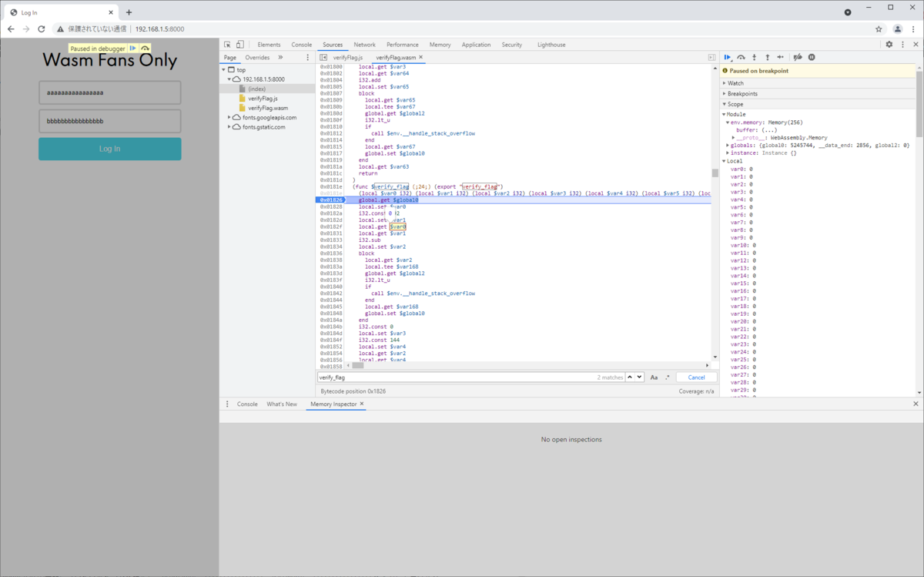This screenshot has height=577, width=924.
Task: Close the DevTools panel
Action: coord(916,45)
